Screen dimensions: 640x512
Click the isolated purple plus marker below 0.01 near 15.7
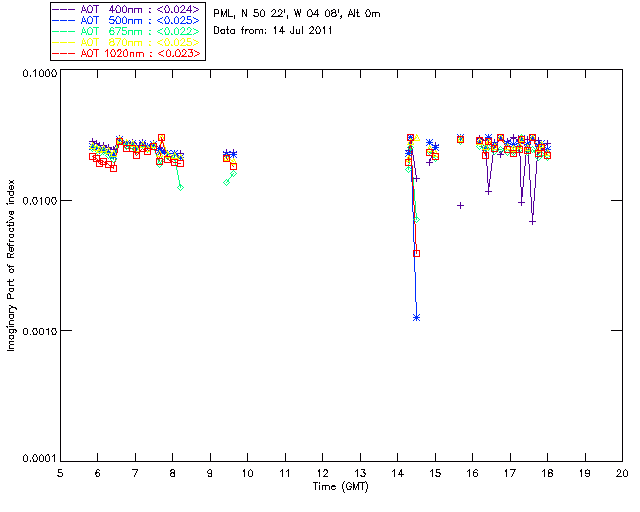click(x=460, y=205)
